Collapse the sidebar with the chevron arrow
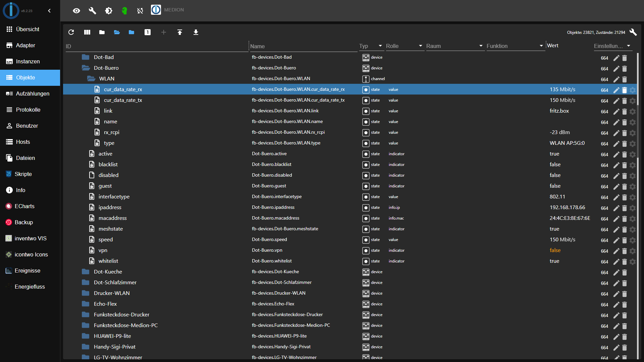This screenshot has width=644, height=362. [x=49, y=11]
